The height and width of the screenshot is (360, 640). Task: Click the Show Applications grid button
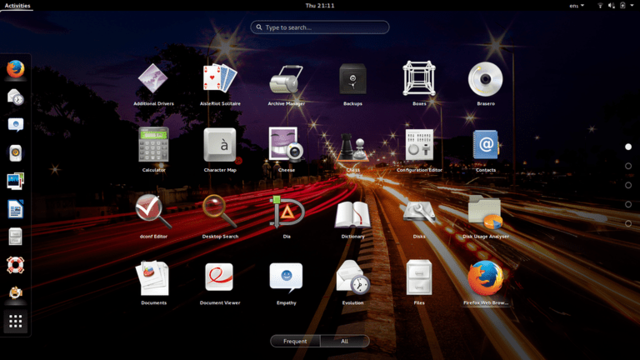click(16, 322)
